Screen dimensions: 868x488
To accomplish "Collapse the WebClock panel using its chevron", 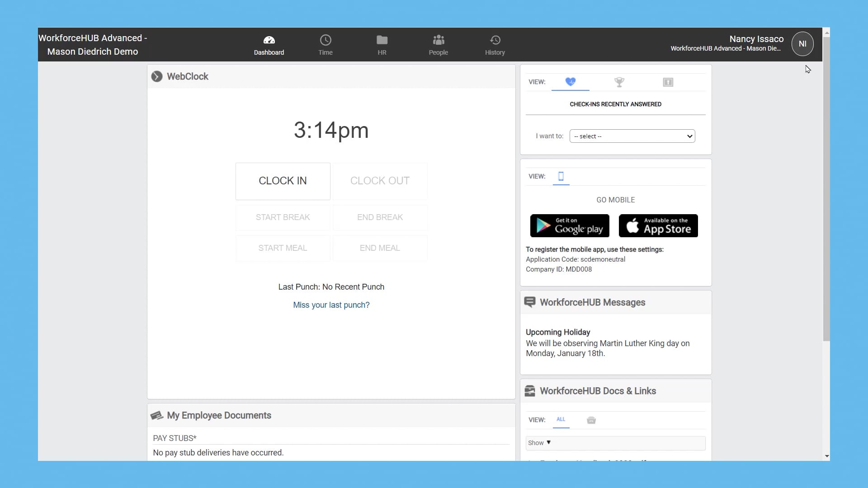I will click(x=157, y=76).
